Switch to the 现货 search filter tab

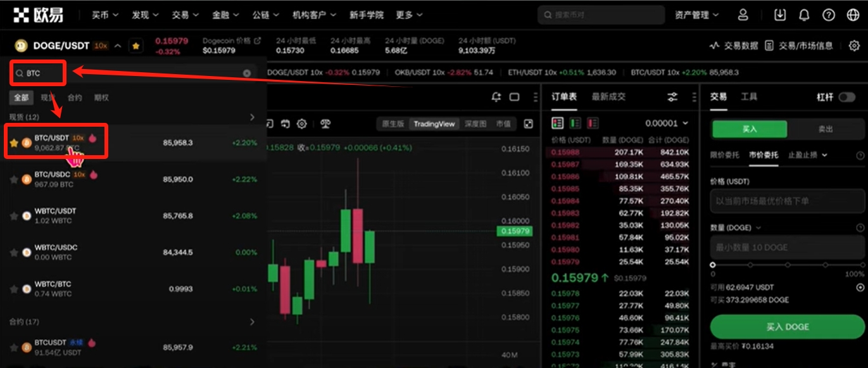click(48, 98)
